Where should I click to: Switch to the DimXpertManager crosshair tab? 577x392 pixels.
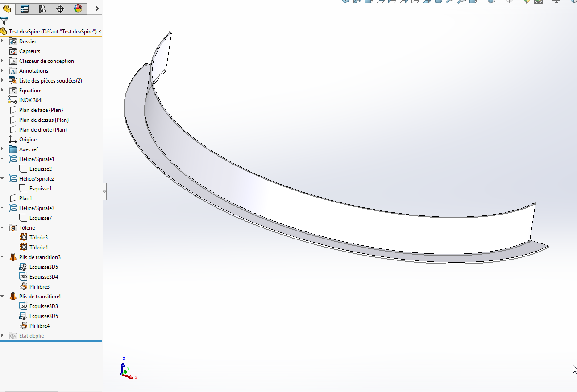(x=60, y=8)
